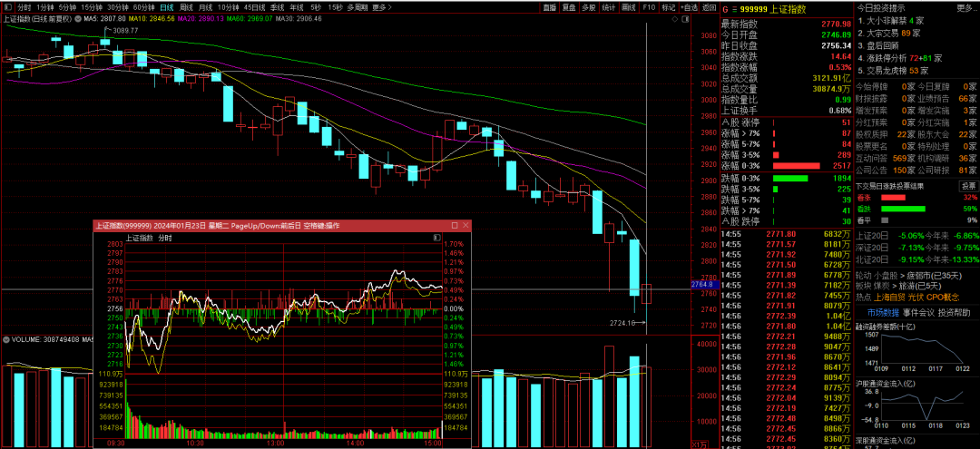Open the 多股 multi-stock view

point(588,7)
